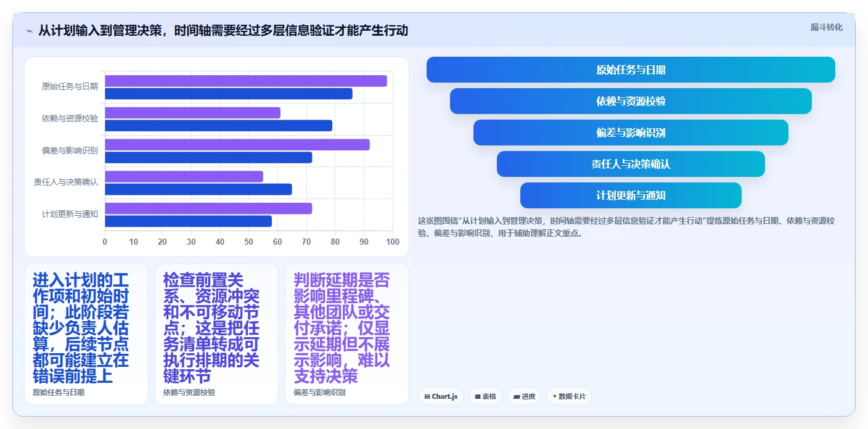Select the Chart.js chip
The height and width of the screenshot is (429, 868).
point(441,396)
